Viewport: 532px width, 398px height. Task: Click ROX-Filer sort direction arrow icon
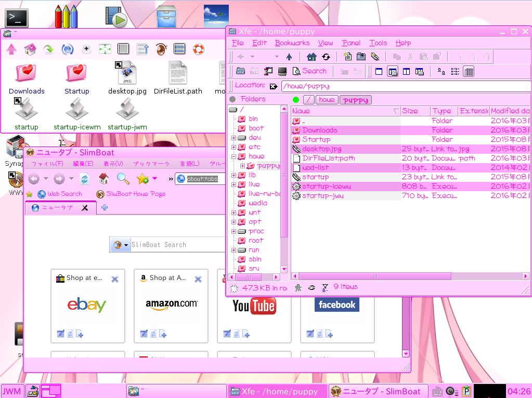142,49
